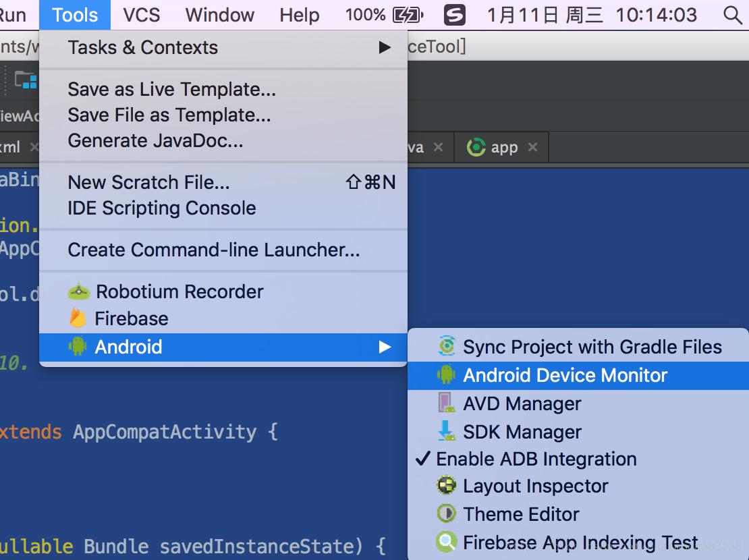Choose Create Command-line Launcher
Viewport: 749px width, 560px height.
tap(213, 250)
